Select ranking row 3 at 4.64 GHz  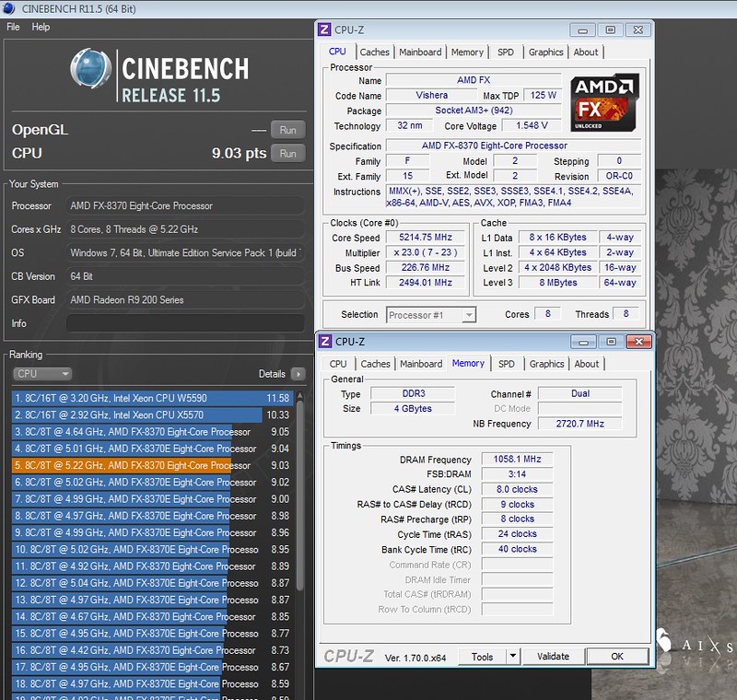pyautogui.click(x=152, y=432)
